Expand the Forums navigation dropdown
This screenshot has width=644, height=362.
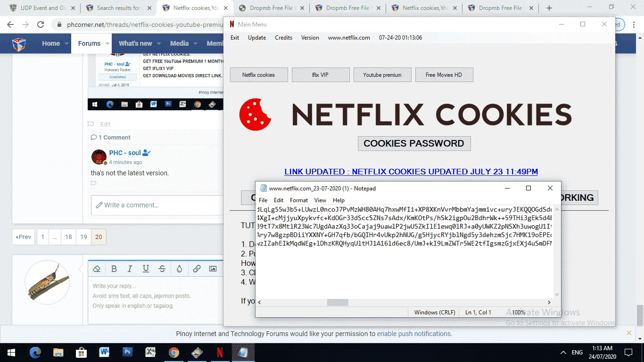(x=107, y=43)
